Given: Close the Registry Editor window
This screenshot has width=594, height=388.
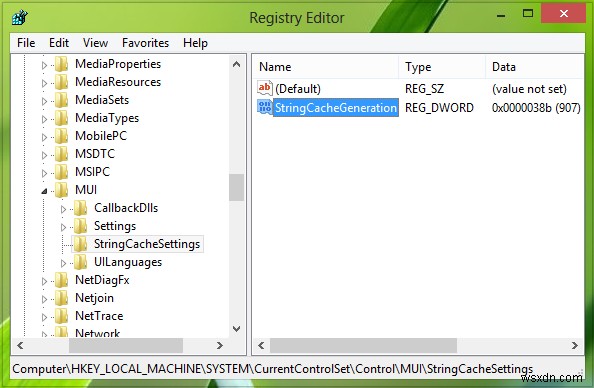Looking at the screenshot, I should coord(564,14).
